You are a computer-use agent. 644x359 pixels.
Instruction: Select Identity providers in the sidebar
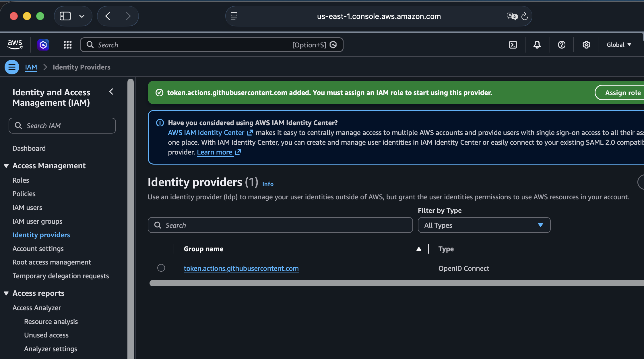pos(41,235)
